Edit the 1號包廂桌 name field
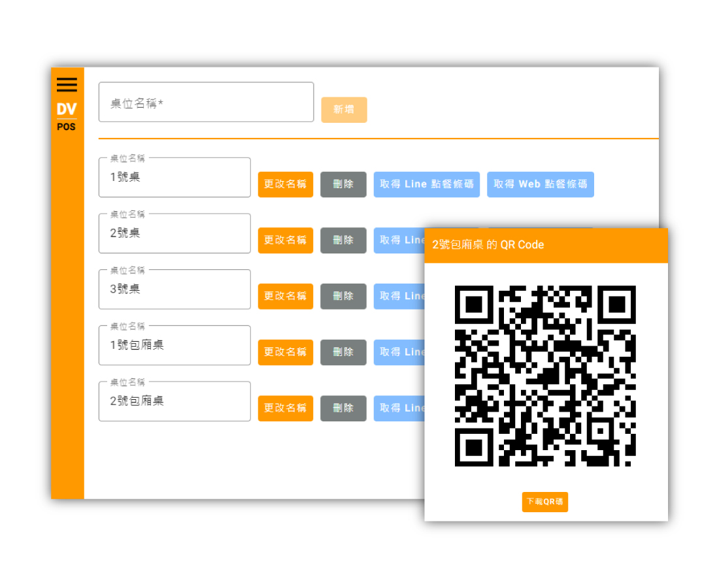The width and height of the screenshot is (719, 588). [175, 345]
